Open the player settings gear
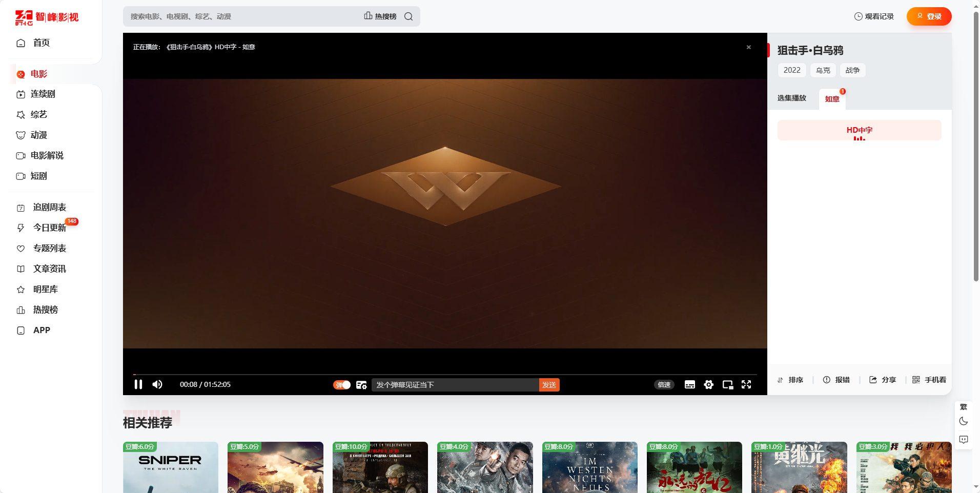The image size is (980, 493). coord(708,385)
